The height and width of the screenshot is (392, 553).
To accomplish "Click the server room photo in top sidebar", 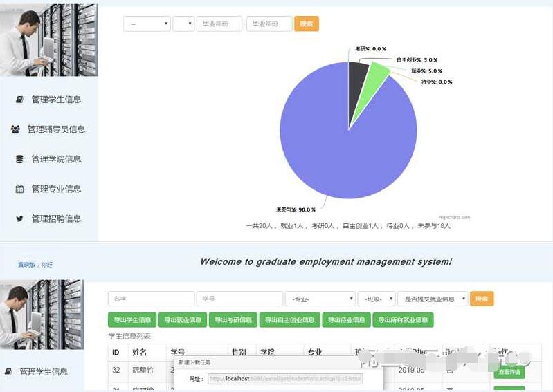I will click(x=49, y=40).
